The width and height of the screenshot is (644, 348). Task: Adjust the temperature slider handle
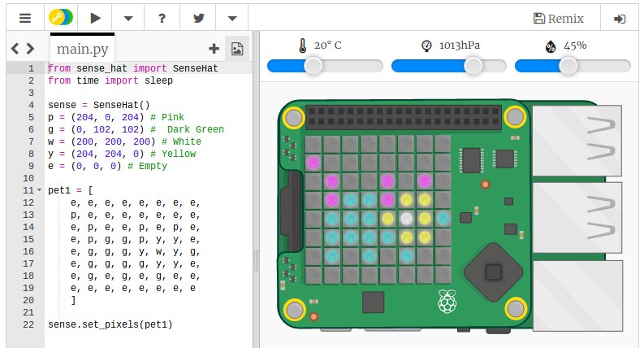coord(313,66)
